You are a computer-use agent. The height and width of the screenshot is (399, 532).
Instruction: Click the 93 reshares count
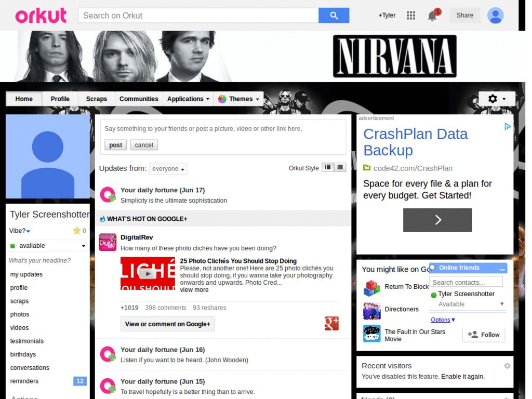point(209,308)
